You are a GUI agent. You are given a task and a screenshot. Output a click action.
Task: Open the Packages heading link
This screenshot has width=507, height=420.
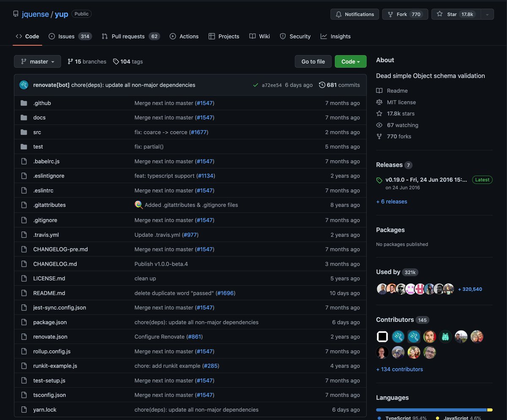[x=390, y=230]
